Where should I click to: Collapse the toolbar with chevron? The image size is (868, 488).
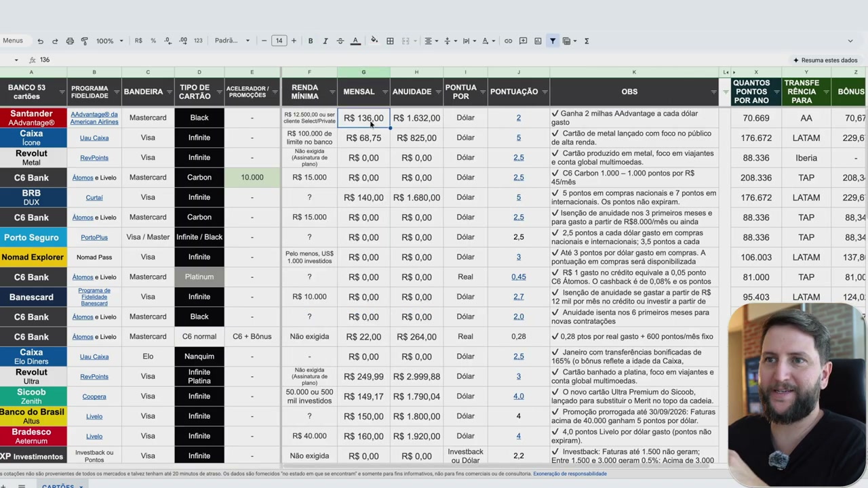(x=850, y=41)
